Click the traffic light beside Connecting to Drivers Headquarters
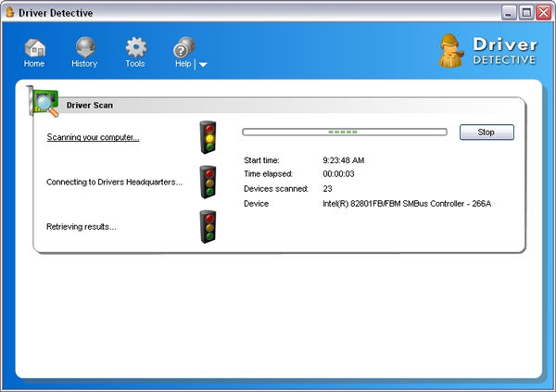Viewport: 556px width, 392px height. click(x=208, y=182)
